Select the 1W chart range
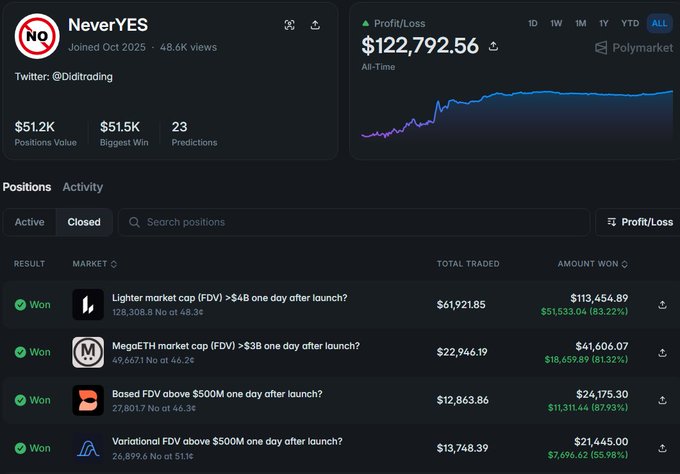The width and height of the screenshot is (680, 474). click(556, 23)
